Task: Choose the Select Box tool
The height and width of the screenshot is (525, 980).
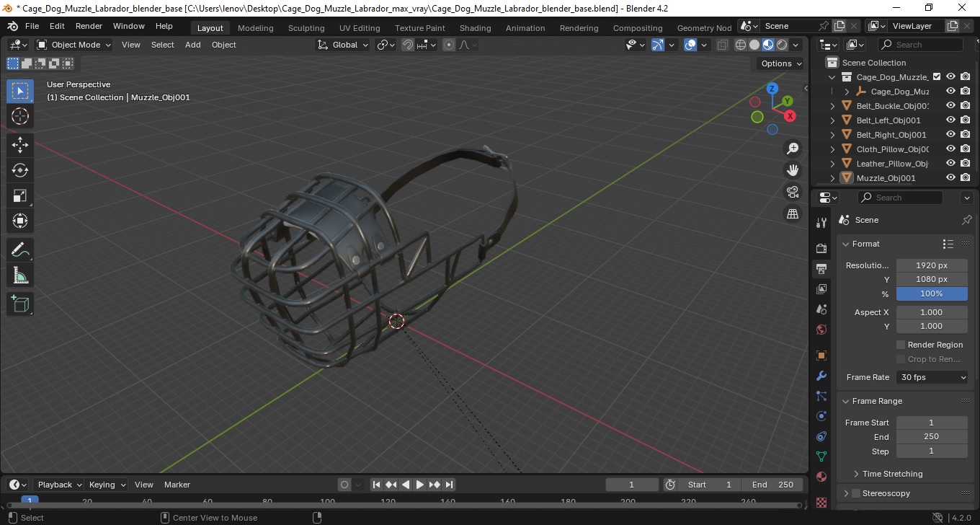Action: [x=20, y=91]
